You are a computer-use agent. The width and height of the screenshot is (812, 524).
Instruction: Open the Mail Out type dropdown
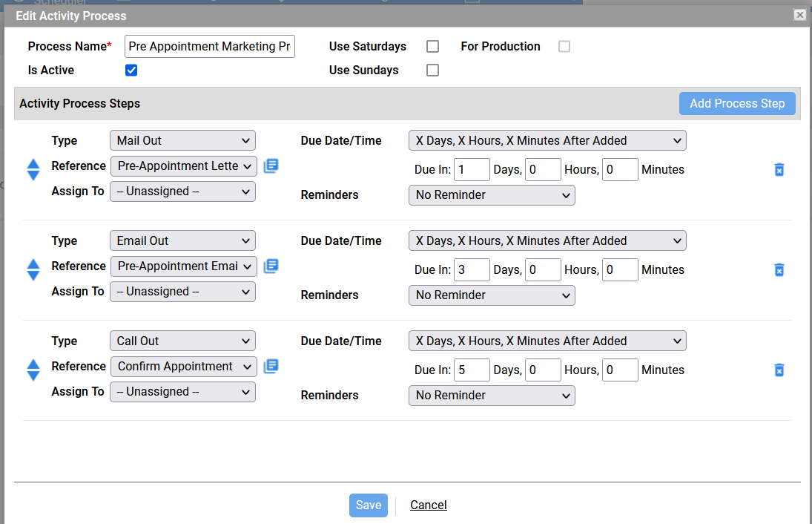click(x=183, y=140)
